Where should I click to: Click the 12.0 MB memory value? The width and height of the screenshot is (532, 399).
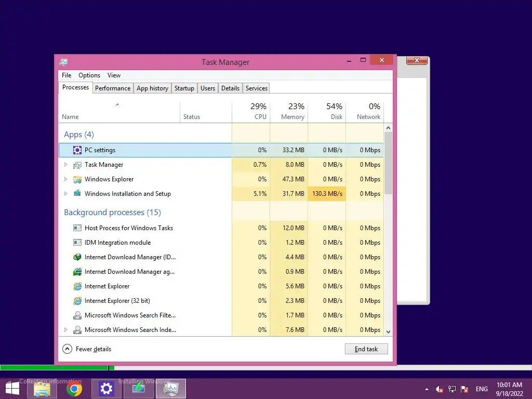coord(294,228)
